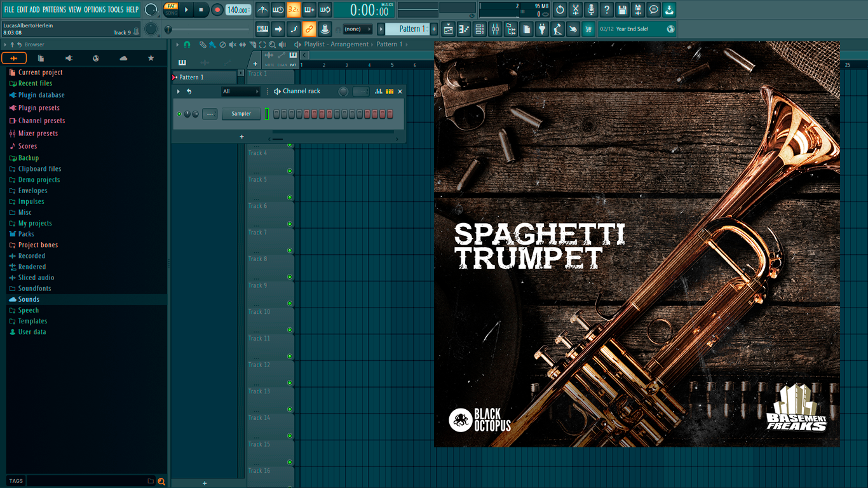The image size is (868, 488).
Task: Toggle wait for input to start playing
Action: point(278,10)
